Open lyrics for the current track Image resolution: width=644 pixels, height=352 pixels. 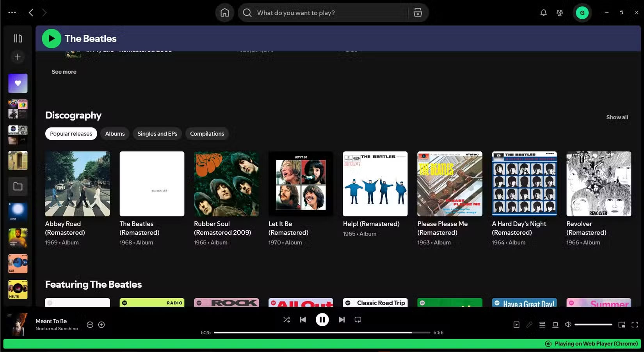point(530,324)
